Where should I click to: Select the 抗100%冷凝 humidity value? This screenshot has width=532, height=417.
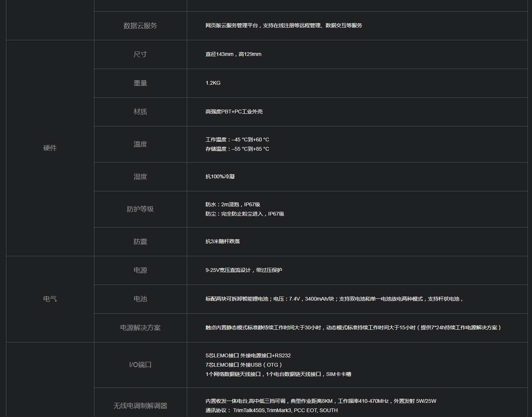[x=220, y=177]
